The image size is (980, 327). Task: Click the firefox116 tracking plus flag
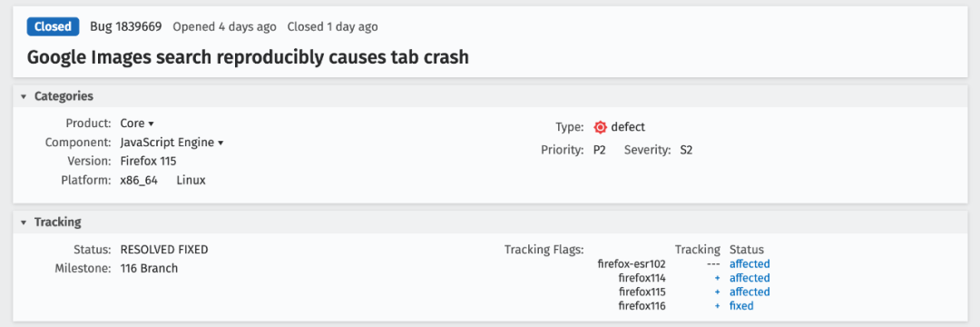[x=718, y=306]
